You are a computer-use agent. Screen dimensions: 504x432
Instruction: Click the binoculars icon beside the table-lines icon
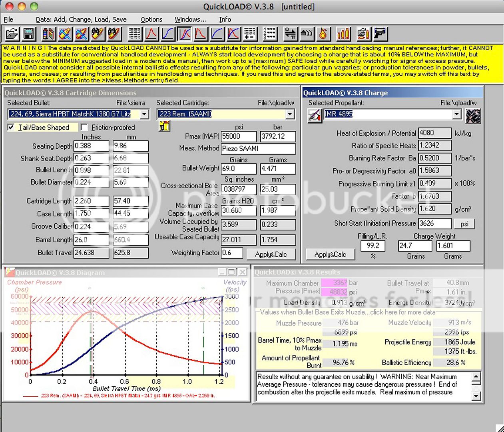click(114, 34)
